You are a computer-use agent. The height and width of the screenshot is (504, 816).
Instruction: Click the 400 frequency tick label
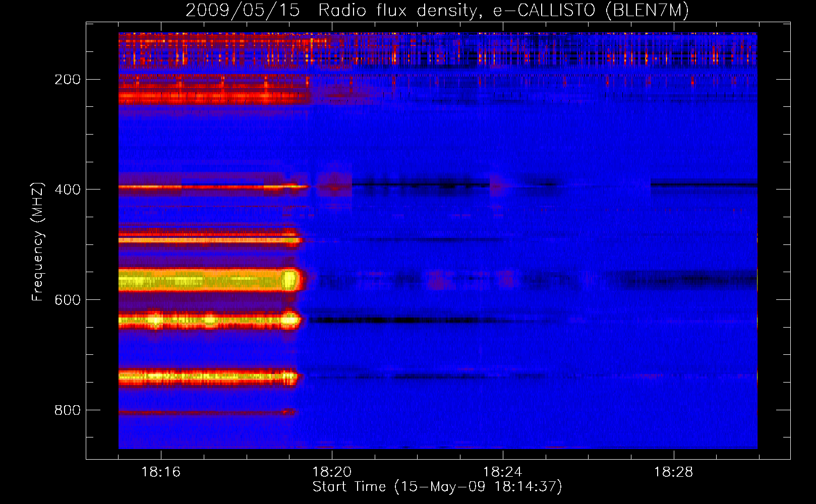click(x=68, y=190)
